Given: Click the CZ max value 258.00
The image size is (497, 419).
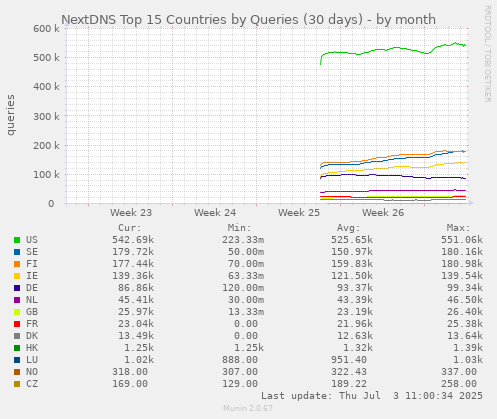Looking at the screenshot, I should pyautogui.click(x=459, y=384).
